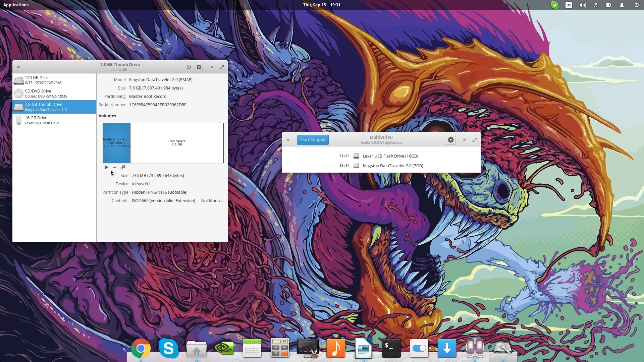The image size is (644, 362).
Task: Open the session power menu
Action: pos(636,5)
